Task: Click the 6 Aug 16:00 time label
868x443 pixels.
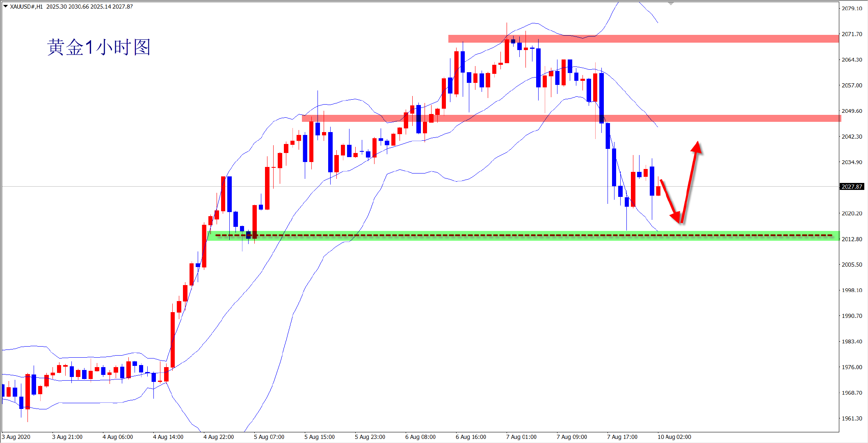Action: (x=471, y=437)
